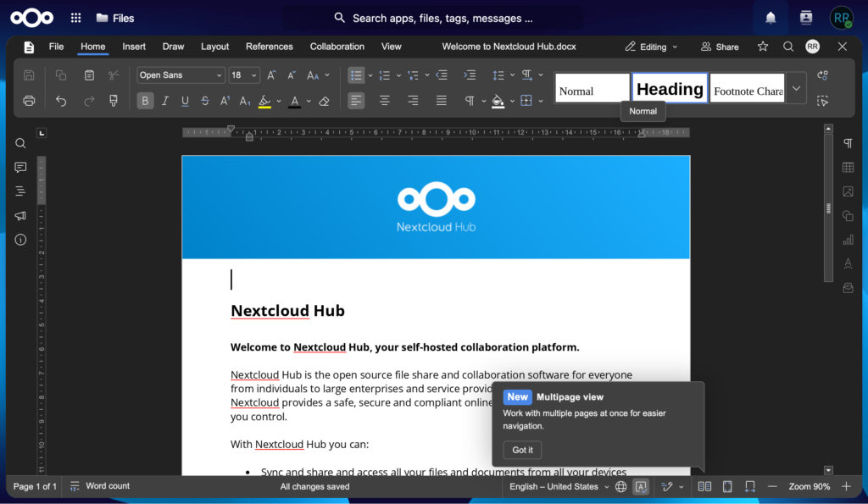Image resolution: width=868 pixels, height=504 pixels.
Task: Mark document as favorite with star icon
Action: [763, 47]
